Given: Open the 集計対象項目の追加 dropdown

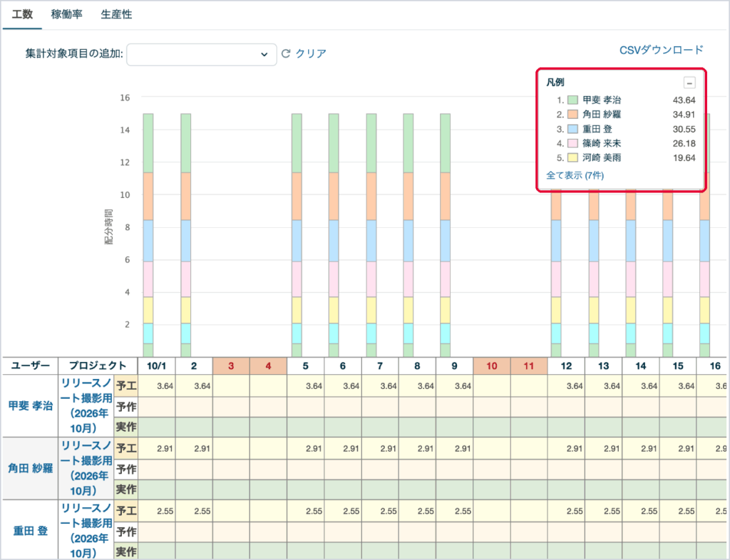Looking at the screenshot, I should click(x=202, y=54).
